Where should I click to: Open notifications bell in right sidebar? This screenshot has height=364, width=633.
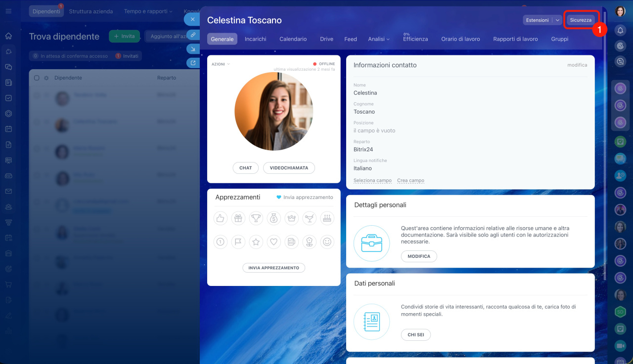[620, 30]
